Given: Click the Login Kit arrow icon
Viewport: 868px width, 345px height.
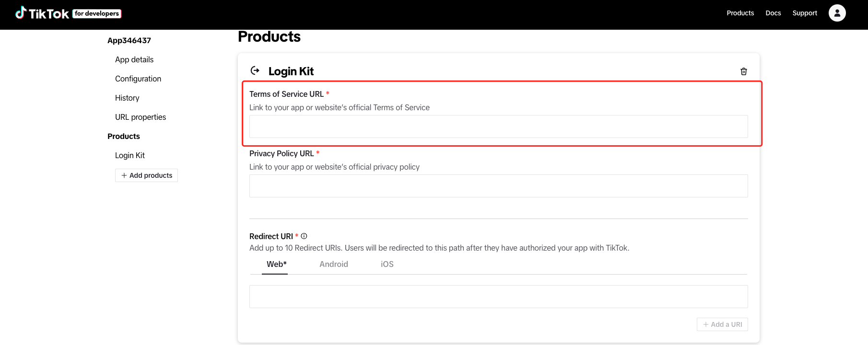Looking at the screenshot, I should [x=255, y=71].
